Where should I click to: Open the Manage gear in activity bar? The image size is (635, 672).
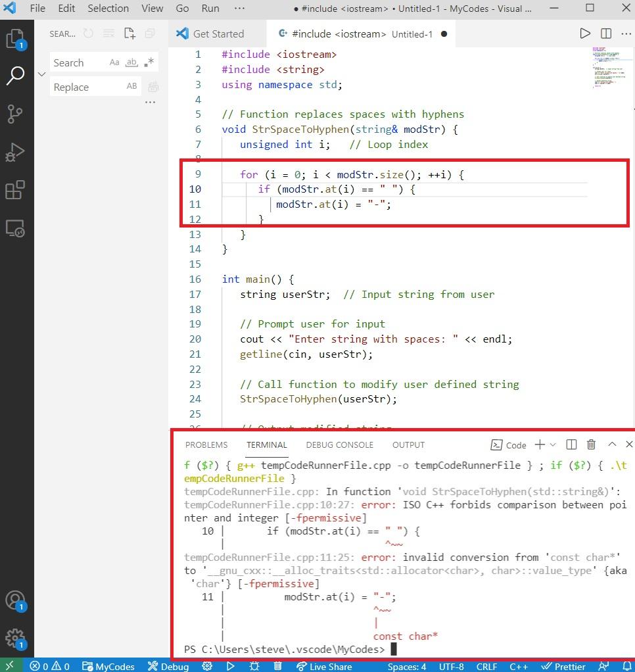(x=16, y=639)
